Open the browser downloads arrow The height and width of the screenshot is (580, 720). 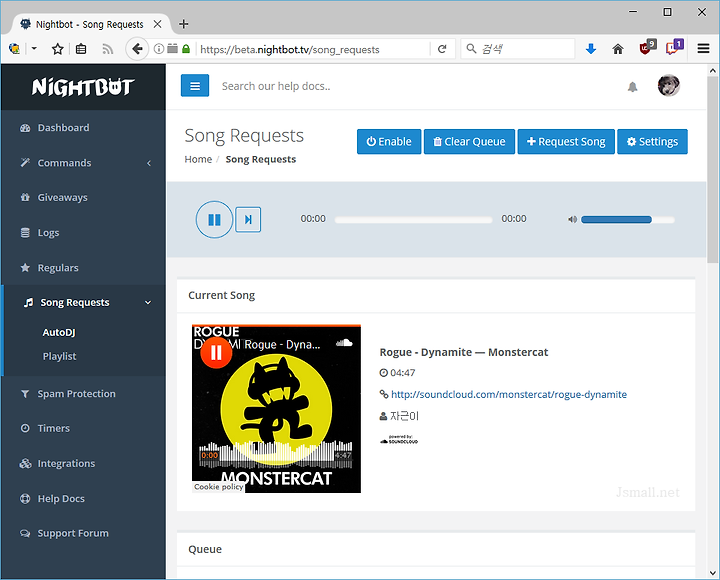[x=591, y=49]
